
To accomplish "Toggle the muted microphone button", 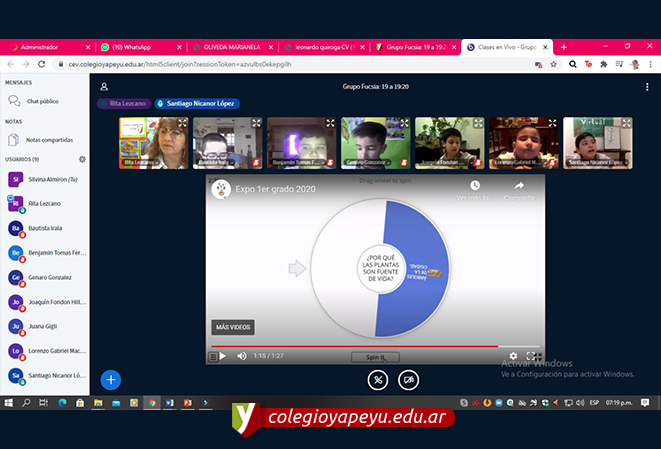I will 377,379.
